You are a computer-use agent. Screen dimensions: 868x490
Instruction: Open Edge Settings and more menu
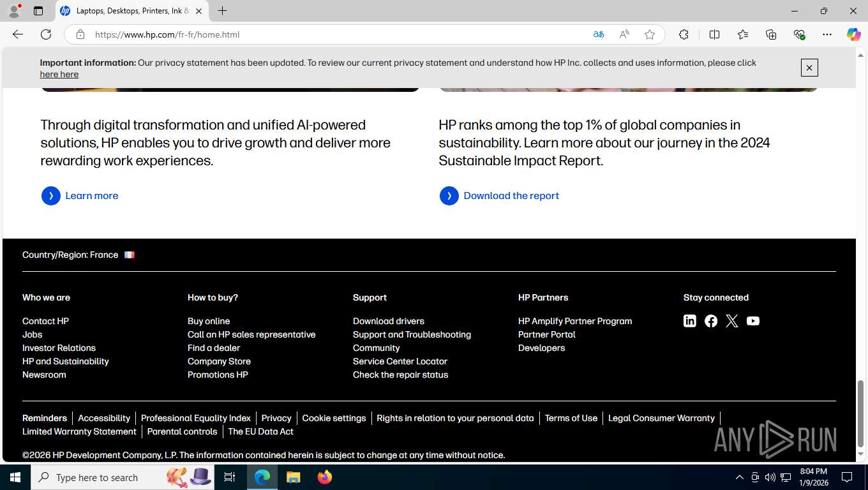(x=827, y=34)
